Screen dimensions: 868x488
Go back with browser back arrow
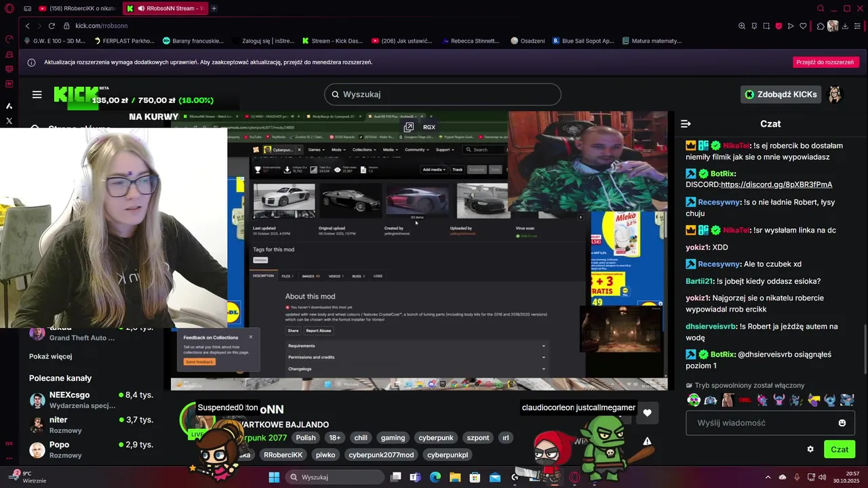click(x=27, y=26)
